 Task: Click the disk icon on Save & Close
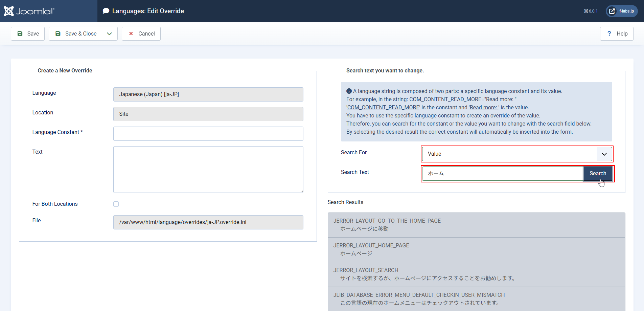coord(58,34)
